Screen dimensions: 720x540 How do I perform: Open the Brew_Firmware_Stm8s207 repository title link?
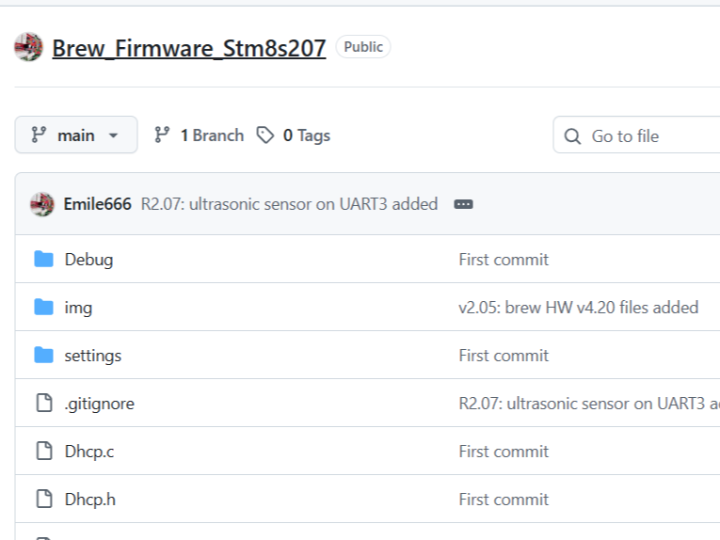pos(189,48)
